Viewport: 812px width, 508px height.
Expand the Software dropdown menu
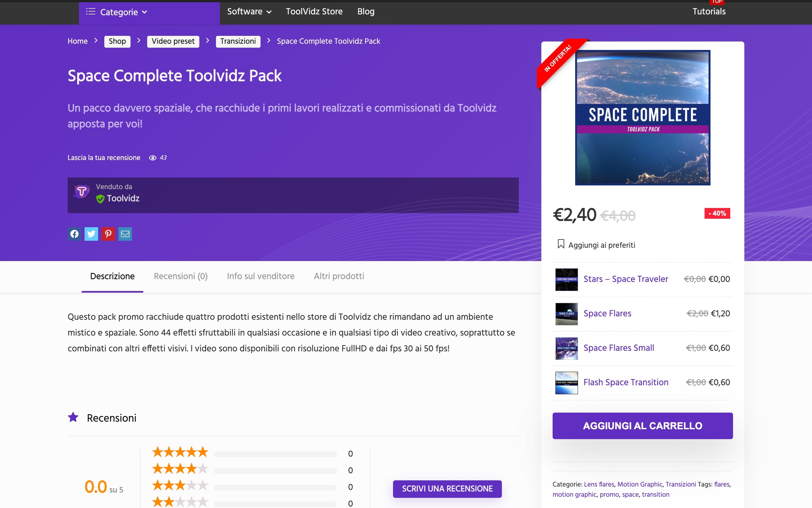tap(249, 11)
